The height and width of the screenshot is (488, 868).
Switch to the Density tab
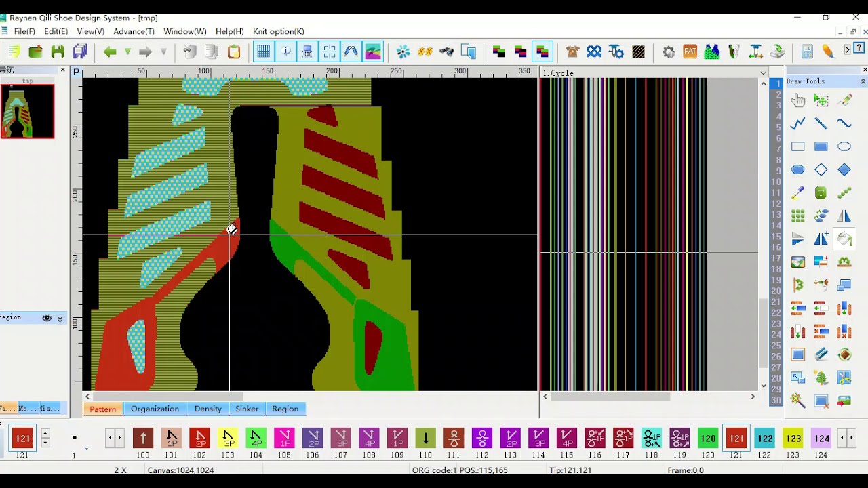(x=208, y=409)
